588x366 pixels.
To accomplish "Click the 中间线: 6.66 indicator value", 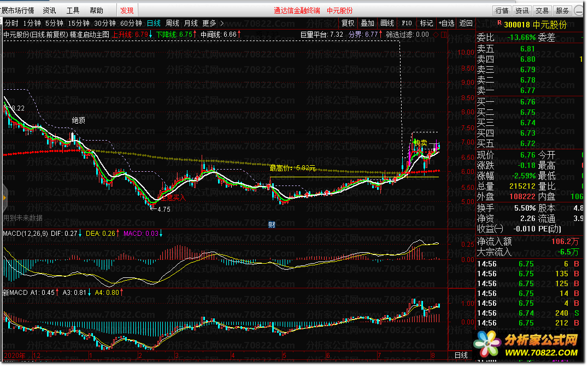I will (221, 34).
